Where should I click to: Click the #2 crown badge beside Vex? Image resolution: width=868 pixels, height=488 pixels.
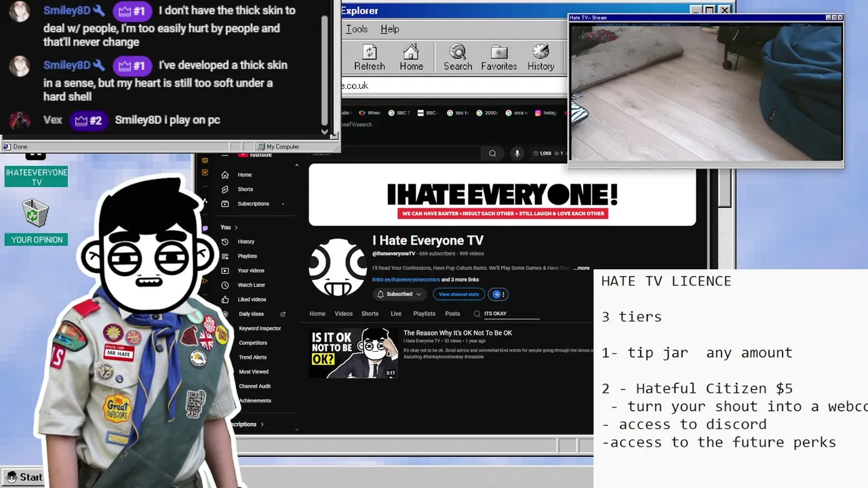pyautogui.click(x=89, y=120)
